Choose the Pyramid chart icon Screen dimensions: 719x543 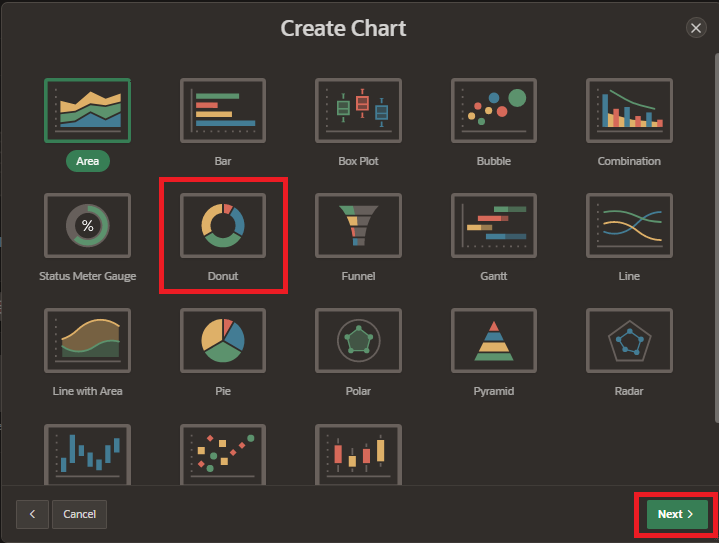(494, 341)
